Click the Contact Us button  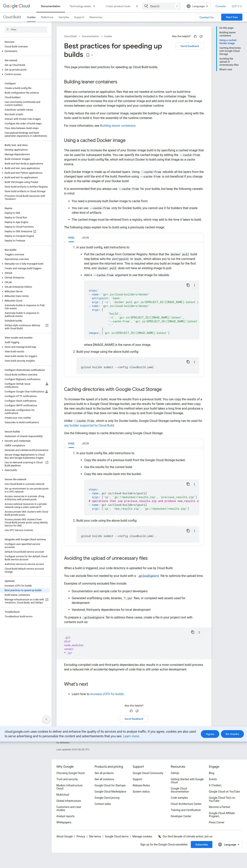206,17
